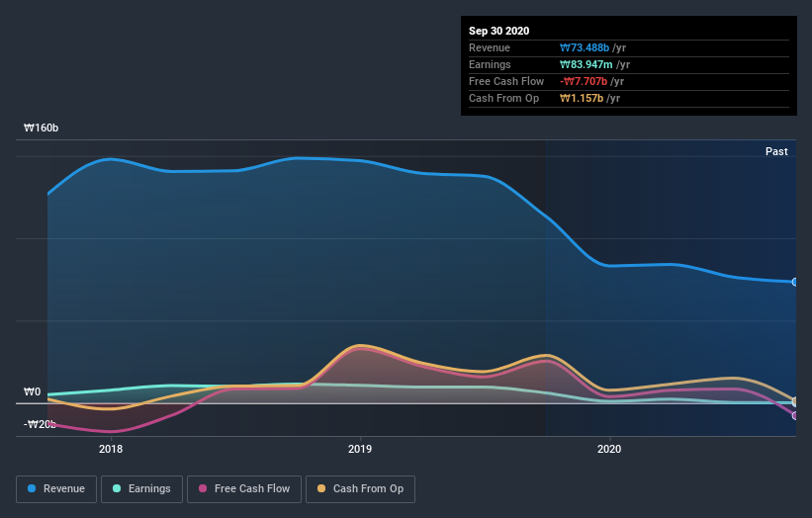This screenshot has height=518, width=812.
Task: Click the ₩83.947m earnings value
Action: coord(586,64)
